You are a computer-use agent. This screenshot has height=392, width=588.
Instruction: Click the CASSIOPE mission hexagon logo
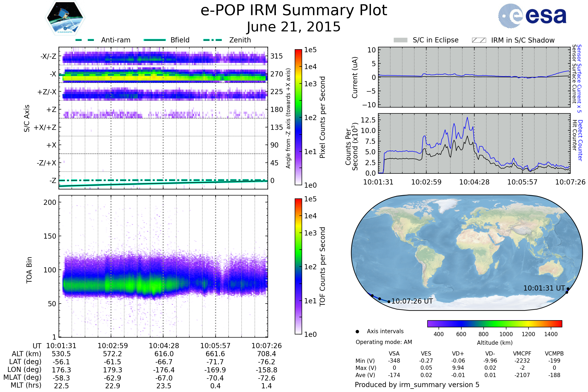(65, 18)
